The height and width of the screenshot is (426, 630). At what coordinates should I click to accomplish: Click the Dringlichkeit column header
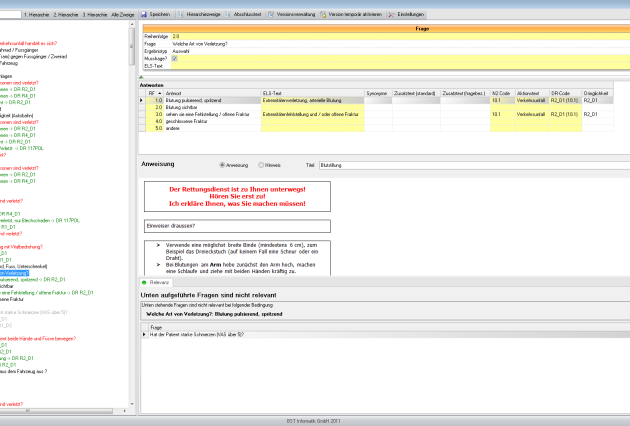coord(597,93)
